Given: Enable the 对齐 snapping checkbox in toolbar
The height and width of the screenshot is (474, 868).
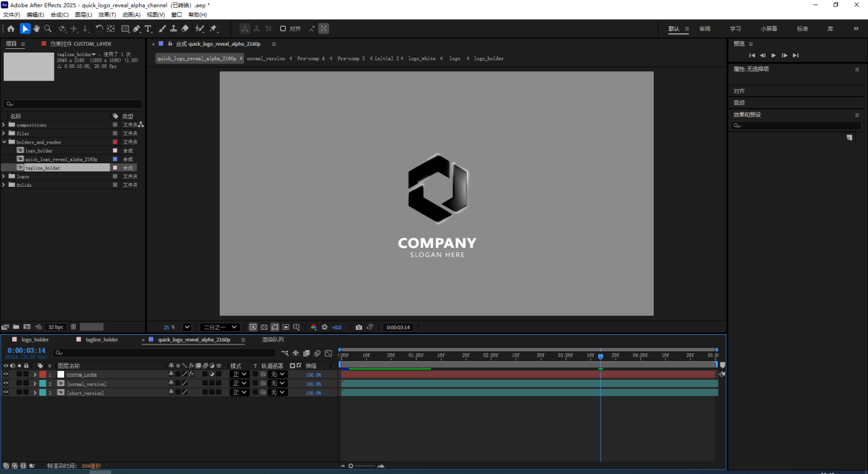Looking at the screenshot, I should [x=283, y=29].
